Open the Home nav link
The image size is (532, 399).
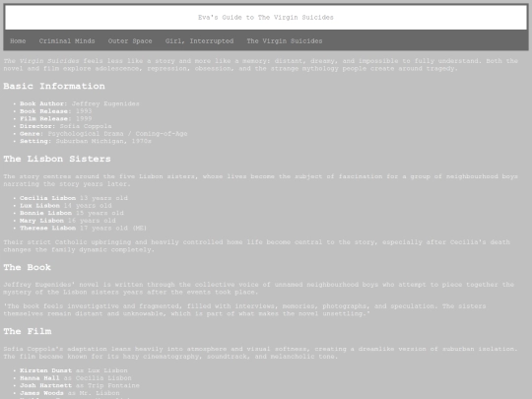click(18, 41)
